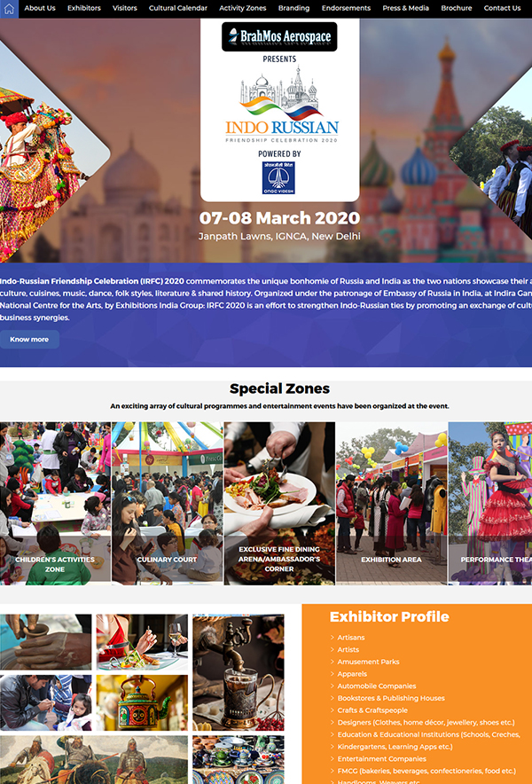Click the man with children gallery photo
This screenshot has height=784, width=532.
[x=45, y=702]
